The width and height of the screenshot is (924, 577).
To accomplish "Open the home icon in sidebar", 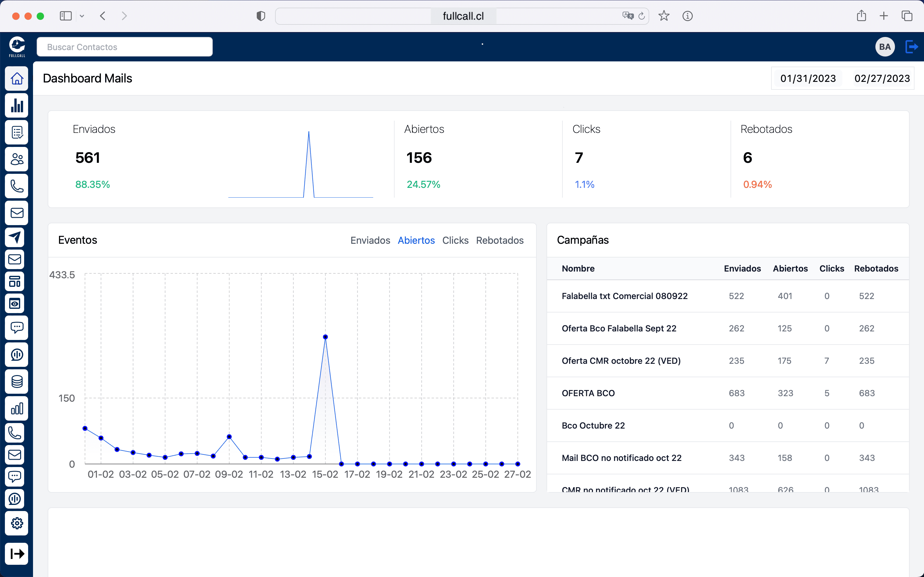I will pyautogui.click(x=17, y=79).
